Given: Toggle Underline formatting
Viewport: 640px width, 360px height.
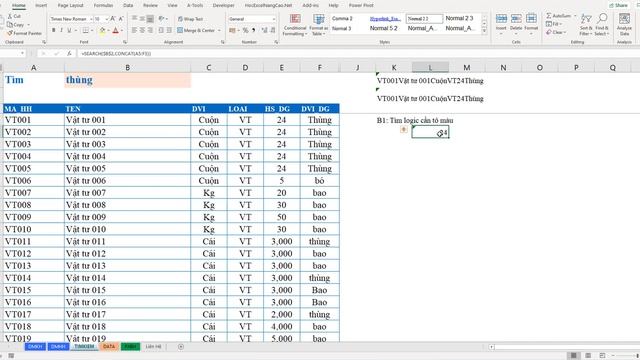Looking at the screenshot, I should (69, 31).
